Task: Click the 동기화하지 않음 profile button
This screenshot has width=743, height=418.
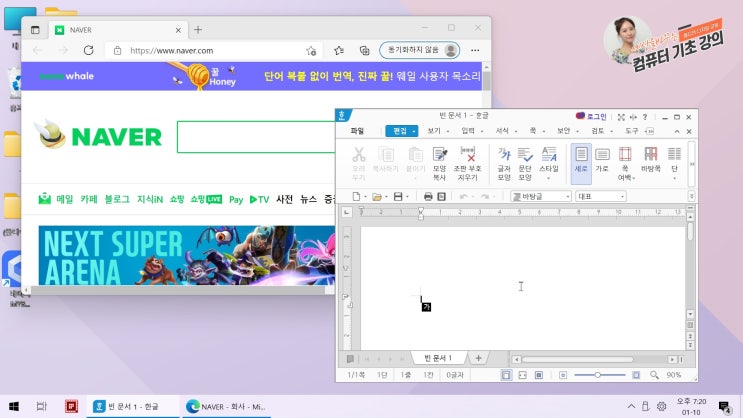Action: click(419, 50)
